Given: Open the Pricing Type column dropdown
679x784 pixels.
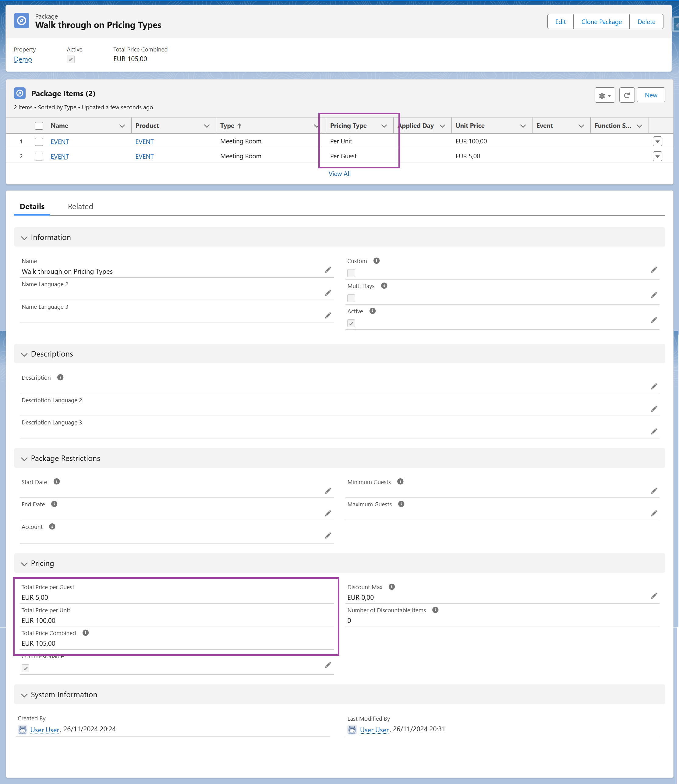Looking at the screenshot, I should coord(384,126).
